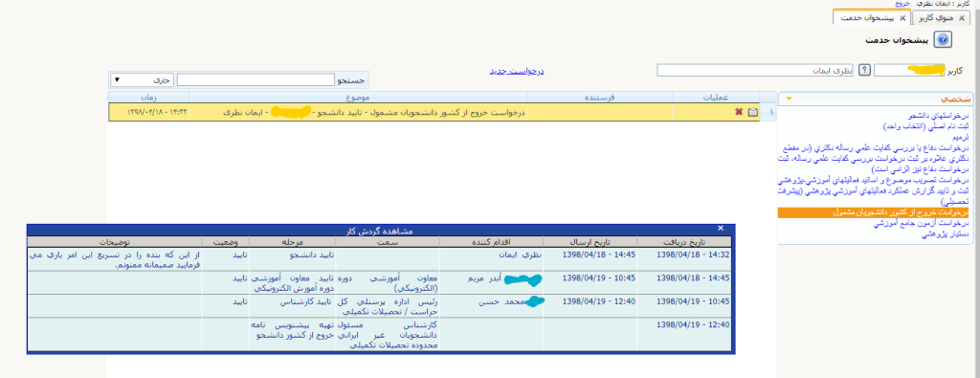980x378 pixels.
Task: Open درخواست آزمون جامع آموزشی item
Action: tap(921, 223)
